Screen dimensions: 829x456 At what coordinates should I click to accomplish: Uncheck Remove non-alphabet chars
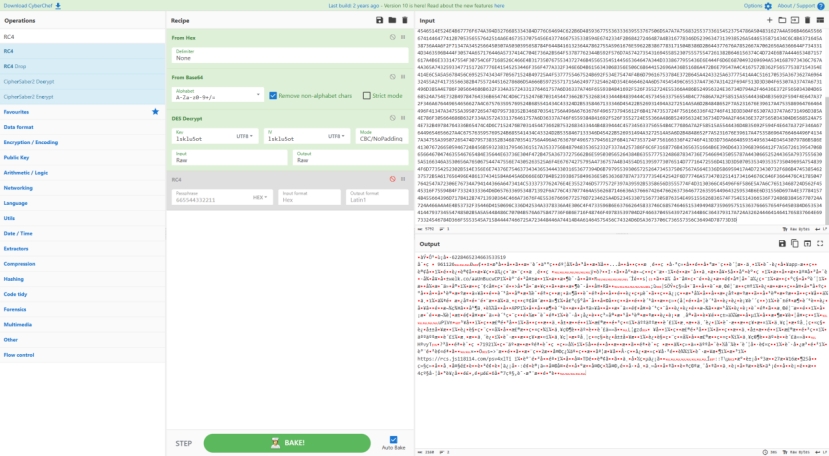click(x=273, y=96)
